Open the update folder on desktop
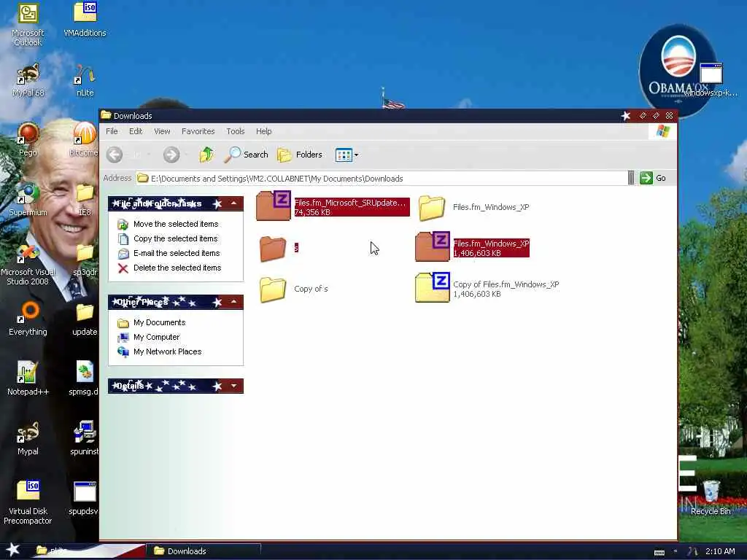The image size is (747, 560). [x=85, y=319]
